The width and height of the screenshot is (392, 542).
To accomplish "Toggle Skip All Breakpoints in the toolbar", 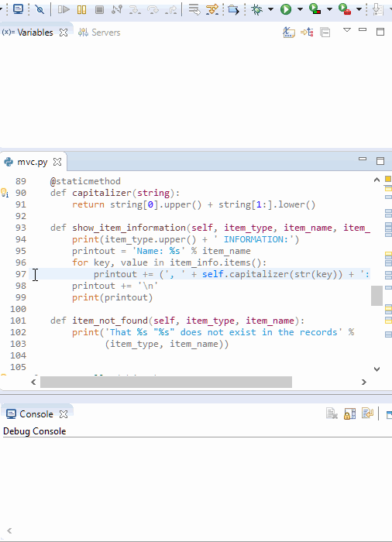I will tap(40, 9).
